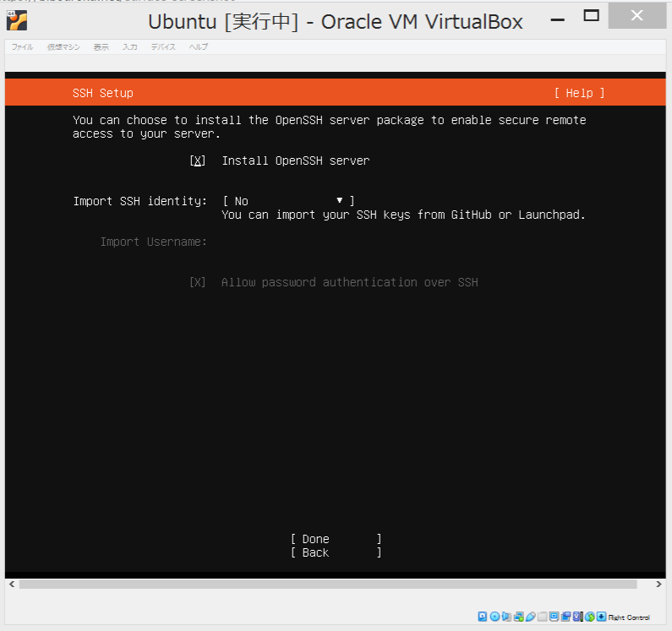Click the keyboard capture arrow icon
The height and width of the screenshot is (631, 672).
tap(601, 617)
